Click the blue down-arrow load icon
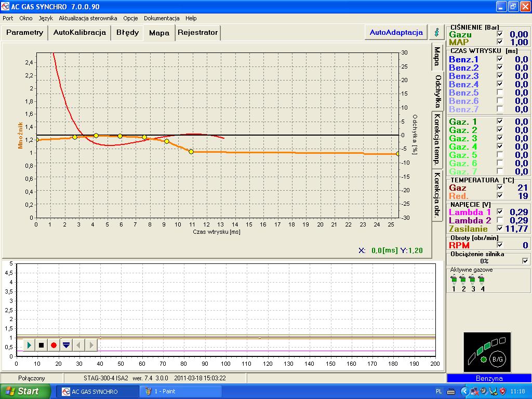Screen dimensions: 532x399 click(66, 345)
